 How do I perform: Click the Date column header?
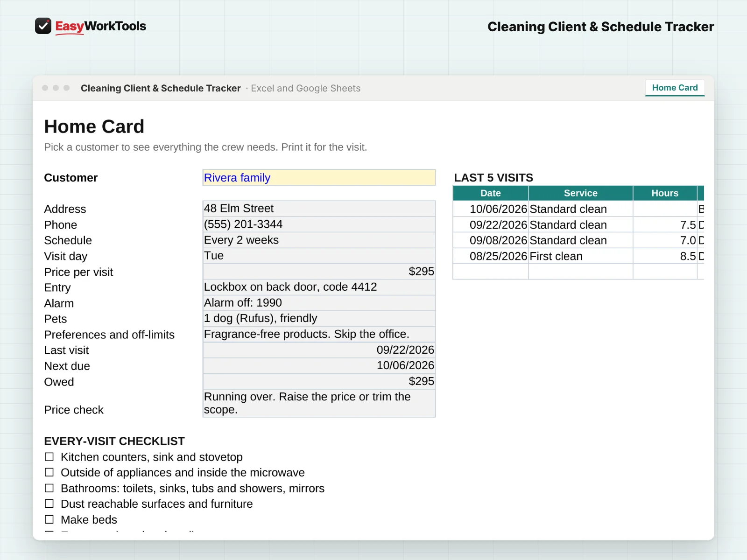point(491,193)
